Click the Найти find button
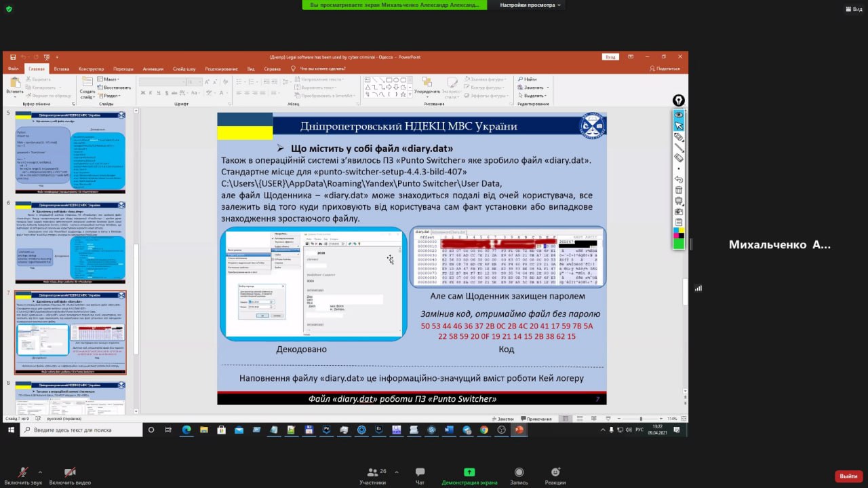The height and width of the screenshot is (488, 868). coord(528,79)
